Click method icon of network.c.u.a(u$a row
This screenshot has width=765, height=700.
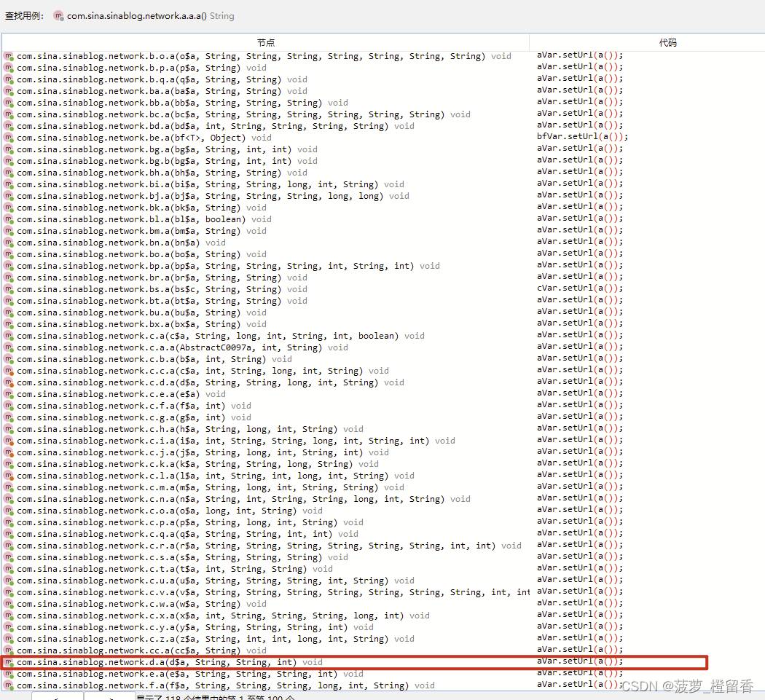coord(9,581)
